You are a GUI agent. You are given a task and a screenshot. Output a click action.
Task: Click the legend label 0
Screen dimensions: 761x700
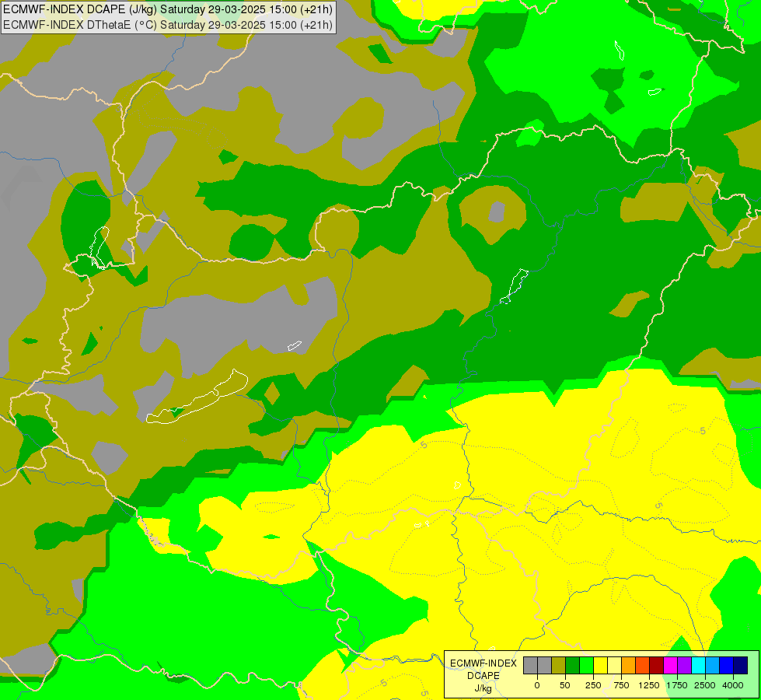pyautogui.click(x=537, y=685)
